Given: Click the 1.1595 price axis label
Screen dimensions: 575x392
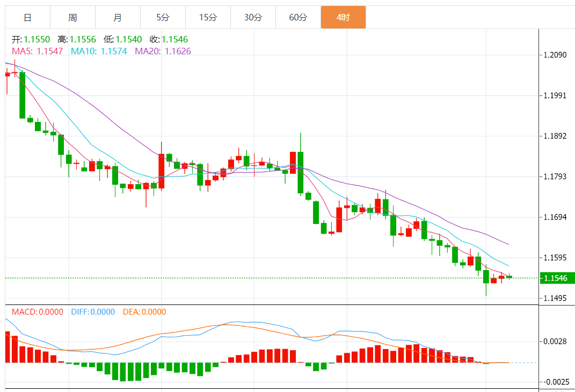Looking at the screenshot, I should [555, 258].
